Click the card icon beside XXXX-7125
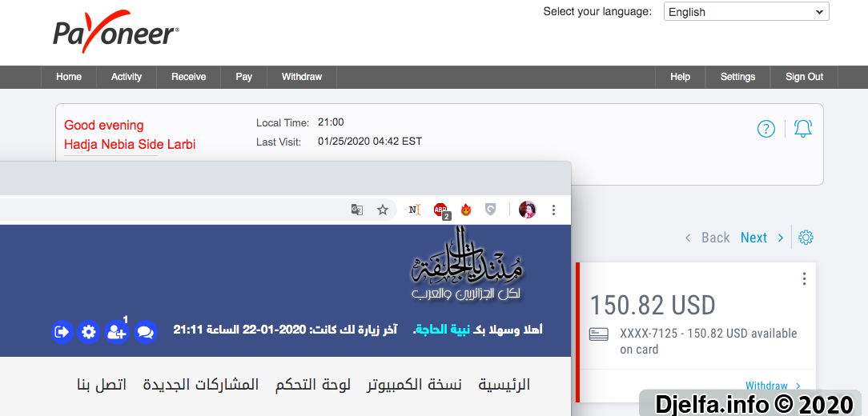Image resolution: width=868 pixels, height=416 pixels. tap(599, 334)
